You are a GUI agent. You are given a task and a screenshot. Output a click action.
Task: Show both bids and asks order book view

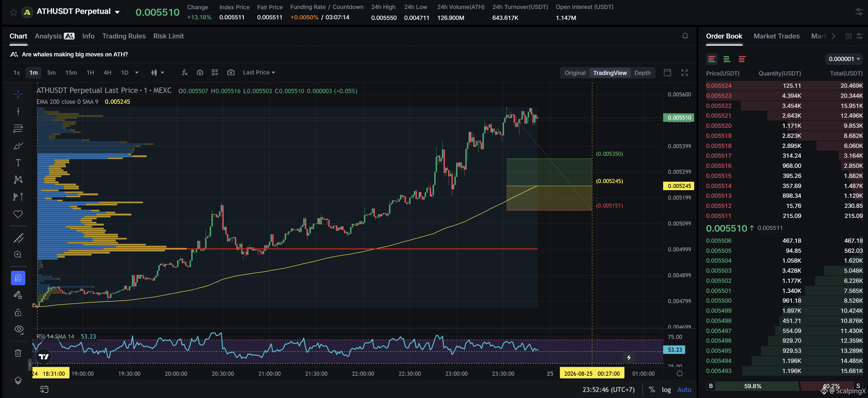pyautogui.click(x=712, y=59)
